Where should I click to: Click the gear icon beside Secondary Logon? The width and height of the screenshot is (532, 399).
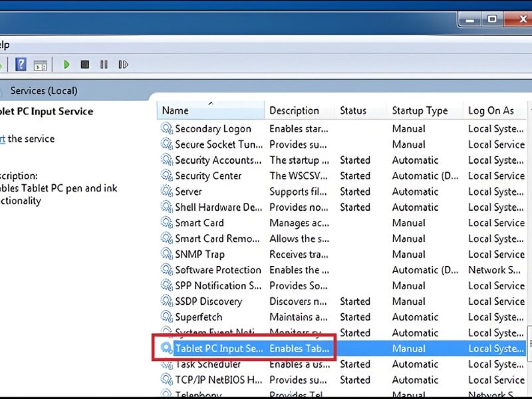pyautogui.click(x=166, y=128)
